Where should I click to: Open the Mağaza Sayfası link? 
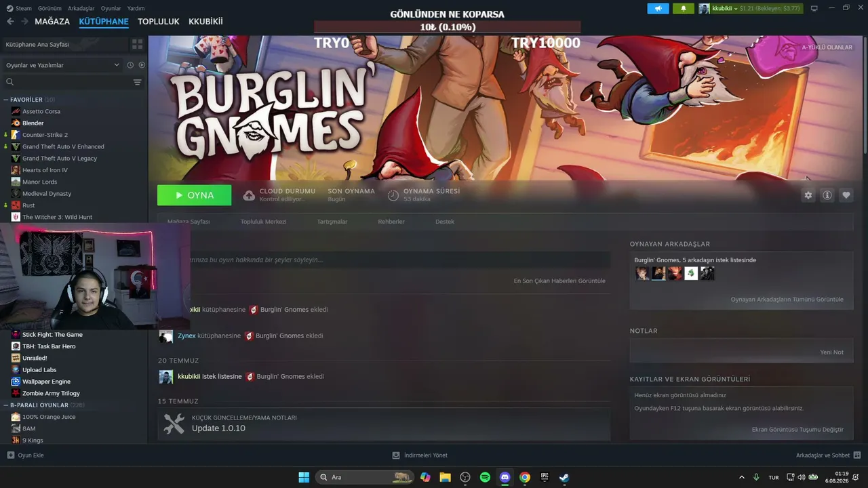(x=189, y=222)
